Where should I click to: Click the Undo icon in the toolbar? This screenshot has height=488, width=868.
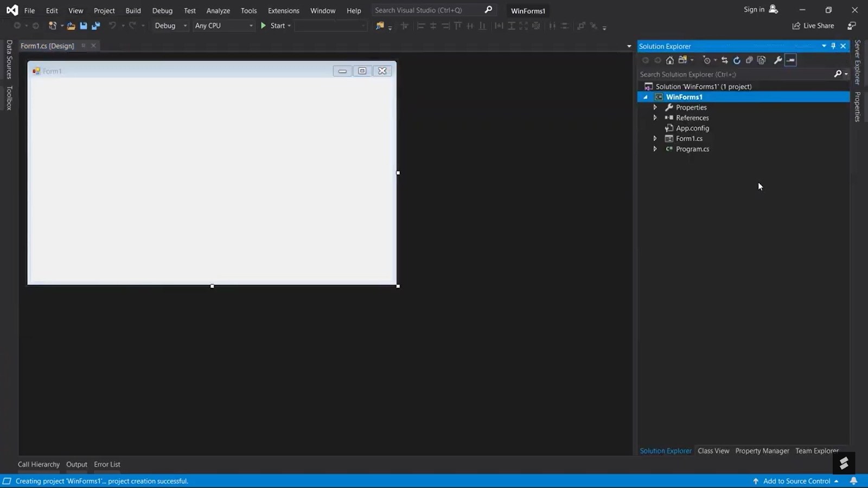[112, 25]
